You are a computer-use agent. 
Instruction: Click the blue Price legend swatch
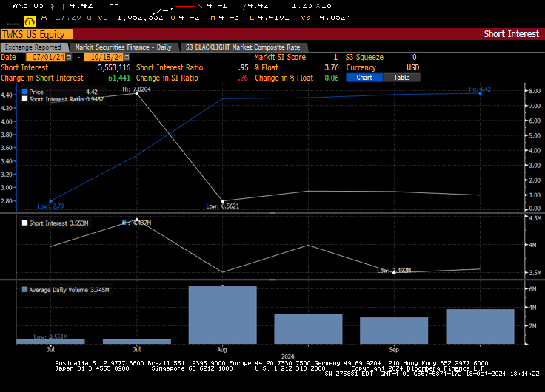pos(25,92)
